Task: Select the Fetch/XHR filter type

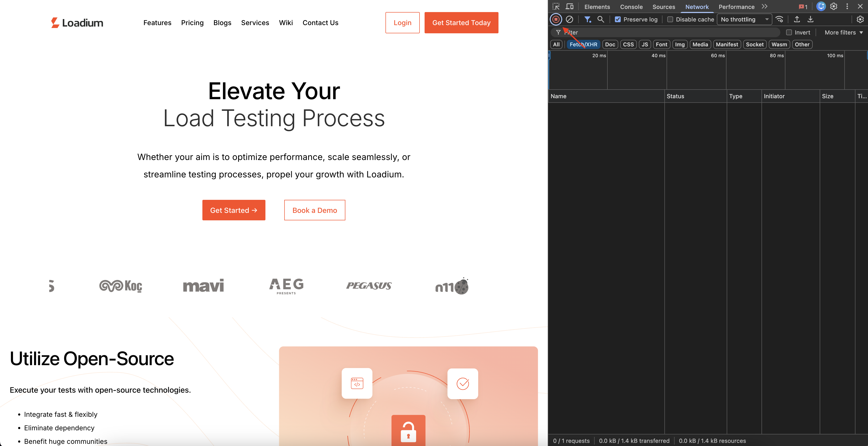Action: 583,44
